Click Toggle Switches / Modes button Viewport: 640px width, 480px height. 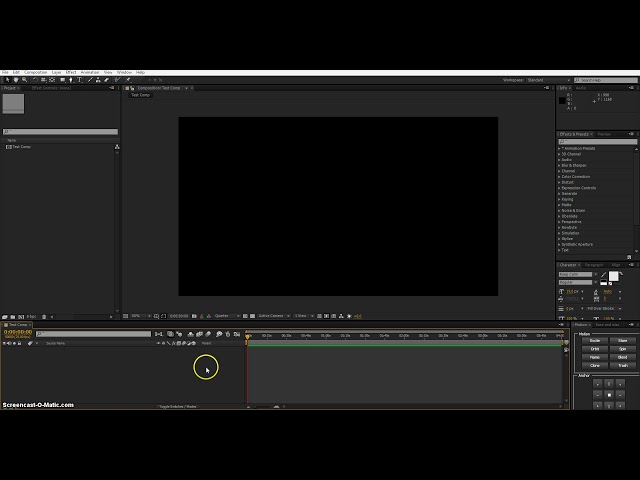pos(178,407)
